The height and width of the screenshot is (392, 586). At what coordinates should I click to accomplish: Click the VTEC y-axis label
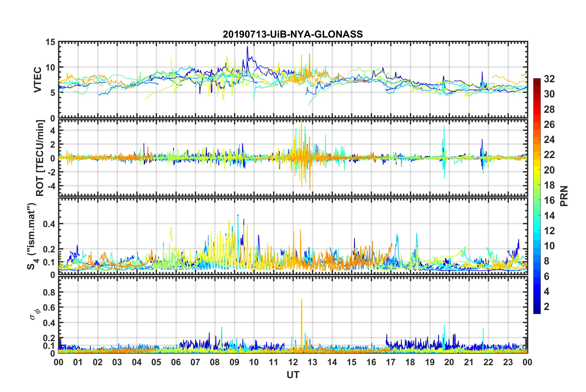point(37,80)
